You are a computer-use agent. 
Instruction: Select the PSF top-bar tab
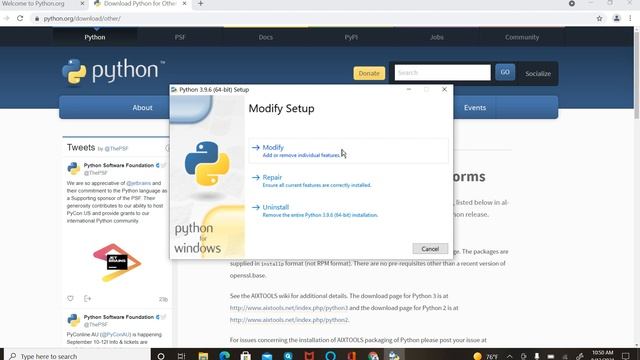click(x=180, y=37)
